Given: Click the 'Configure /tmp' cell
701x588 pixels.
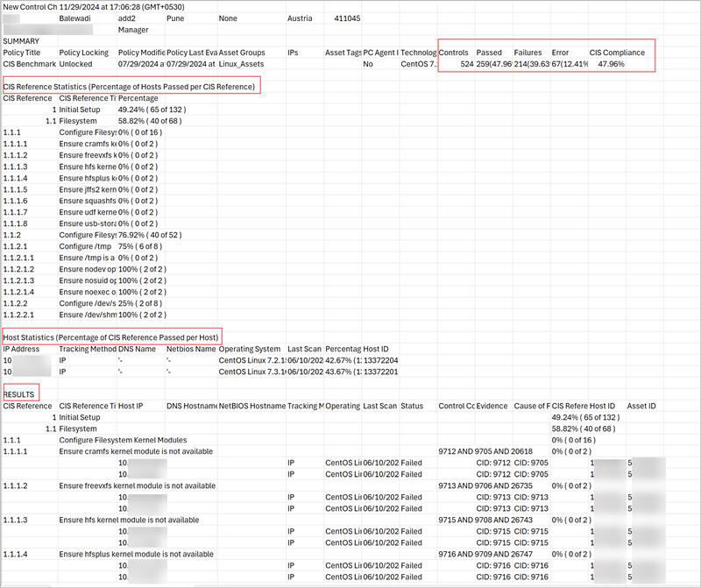Looking at the screenshot, I should [85, 246].
